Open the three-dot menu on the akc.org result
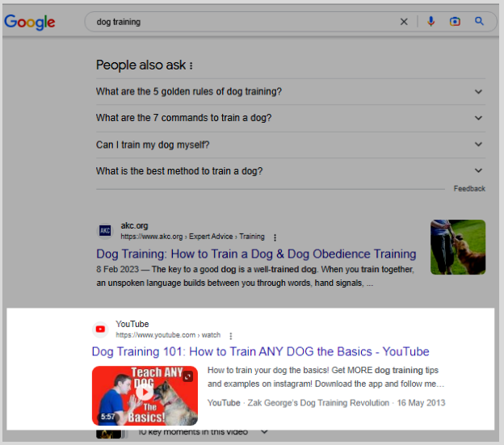The width and height of the screenshot is (504, 445). (x=275, y=237)
